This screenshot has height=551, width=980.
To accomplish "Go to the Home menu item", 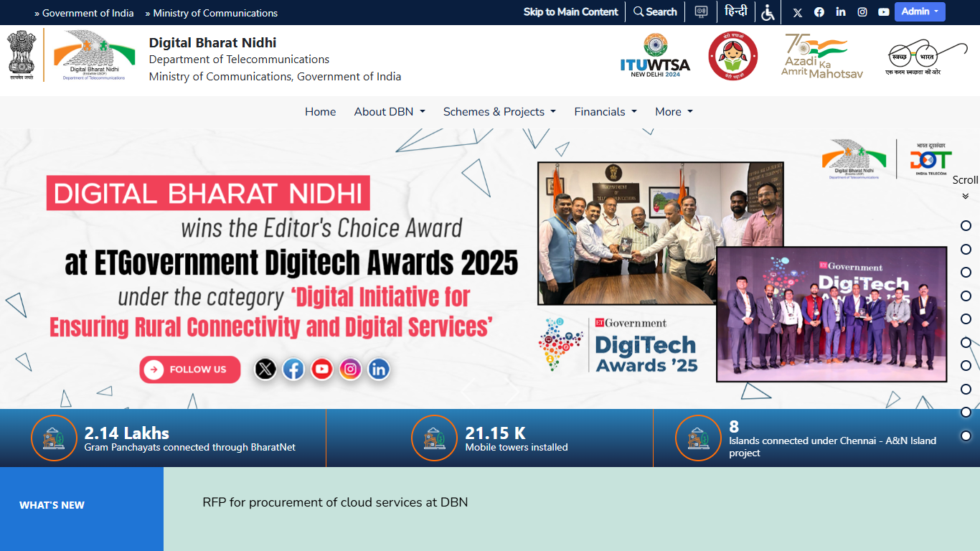I will [320, 112].
